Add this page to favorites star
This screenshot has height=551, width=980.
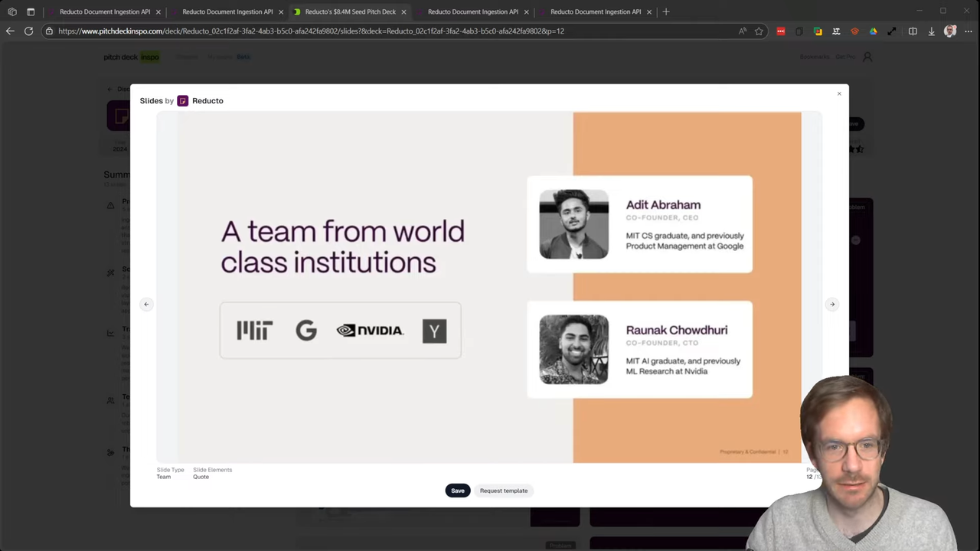(x=759, y=31)
